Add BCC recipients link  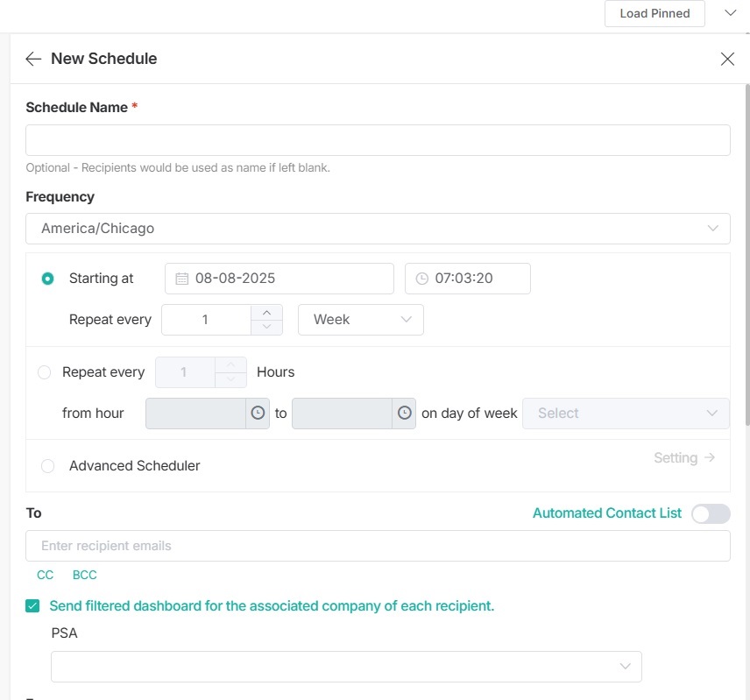(85, 575)
